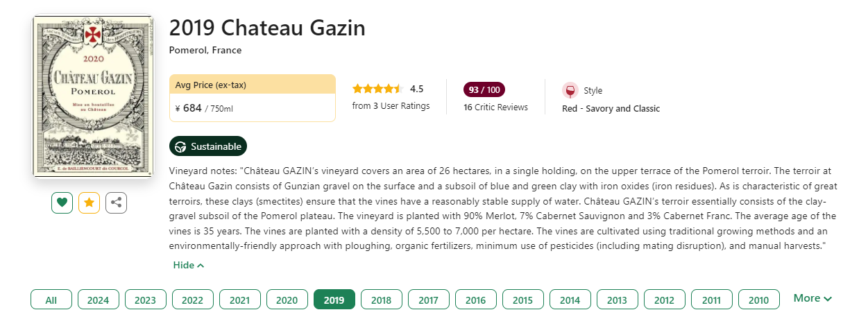Click the Chateau Gazin label thumbnail
Image resolution: width=868 pixels, height=319 pixels.
(x=93, y=96)
